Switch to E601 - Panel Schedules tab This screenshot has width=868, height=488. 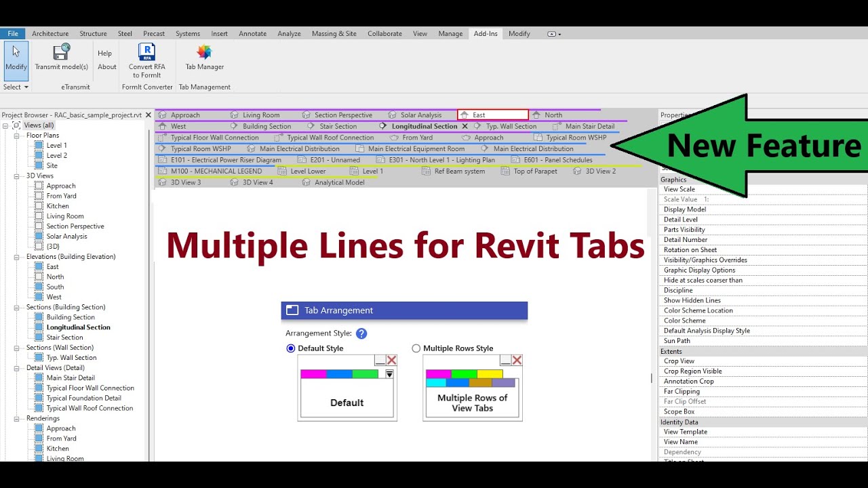553,160
